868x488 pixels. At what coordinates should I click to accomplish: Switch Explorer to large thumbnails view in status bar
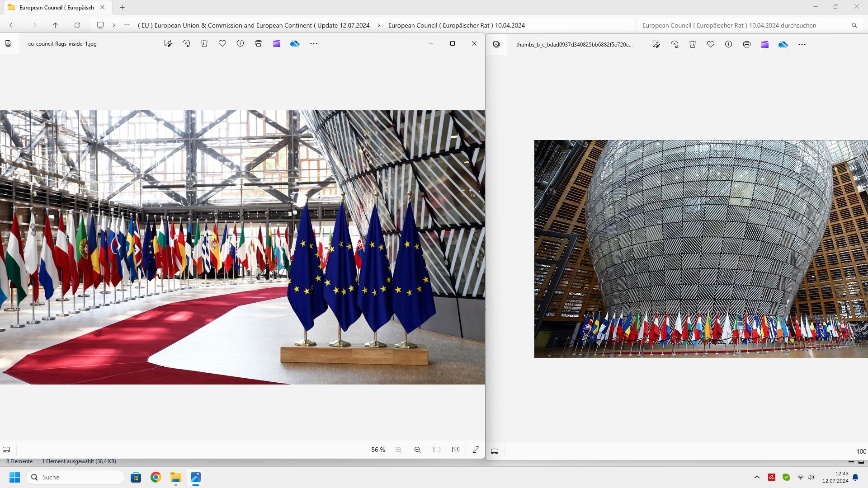(x=861, y=462)
